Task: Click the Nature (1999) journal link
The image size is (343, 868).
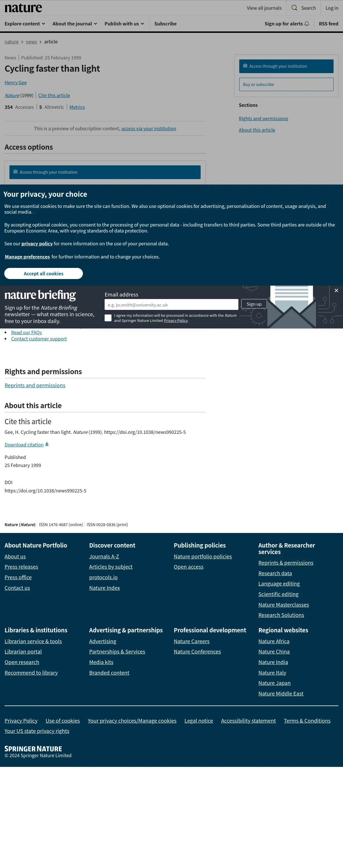Action: tap(12, 95)
